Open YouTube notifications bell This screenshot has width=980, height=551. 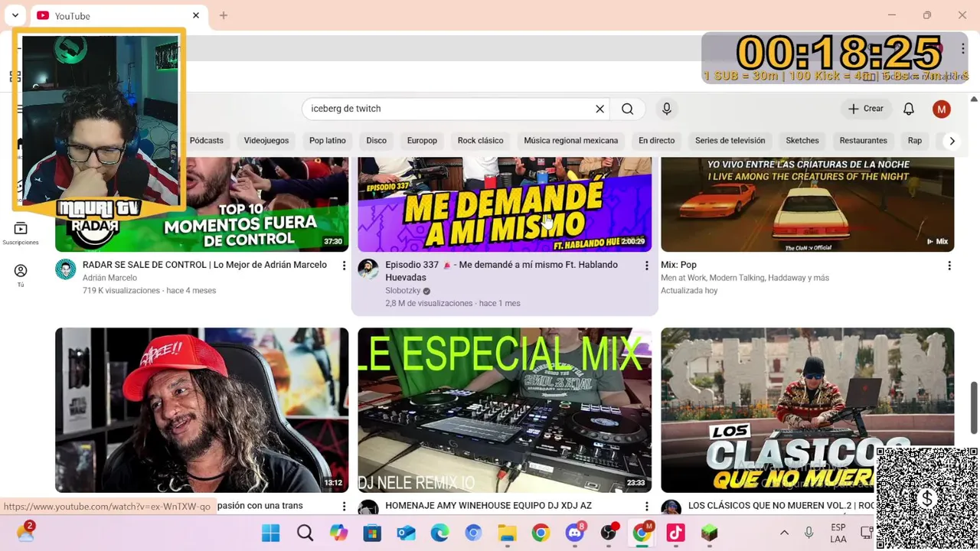click(909, 109)
